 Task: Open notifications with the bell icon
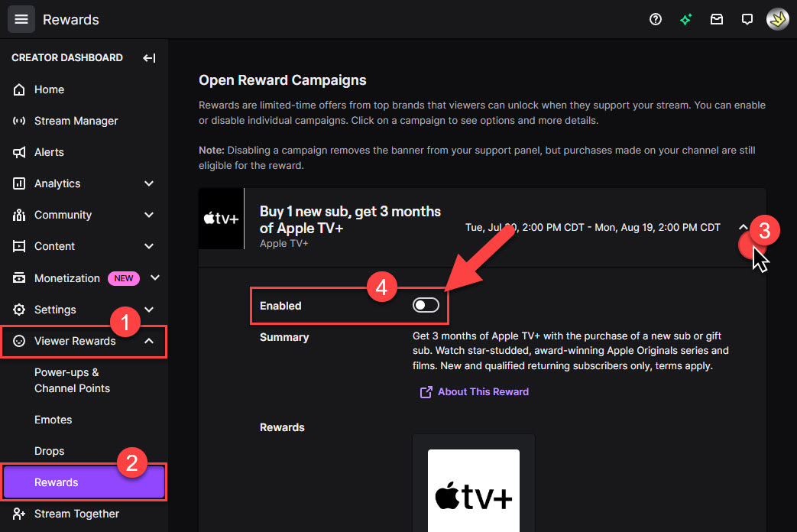click(x=747, y=19)
